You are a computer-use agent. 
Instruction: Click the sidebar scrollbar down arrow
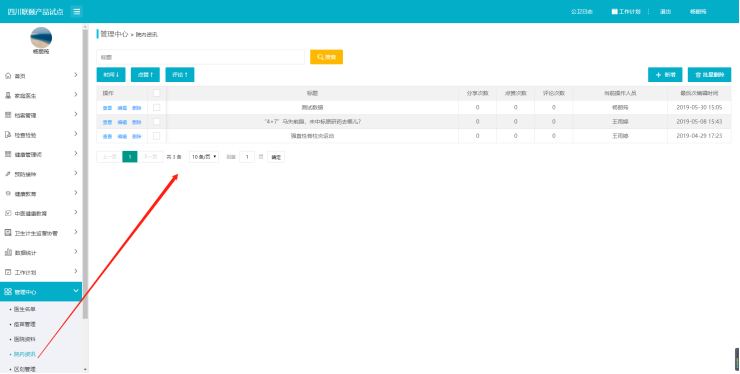click(x=85, y=370)
